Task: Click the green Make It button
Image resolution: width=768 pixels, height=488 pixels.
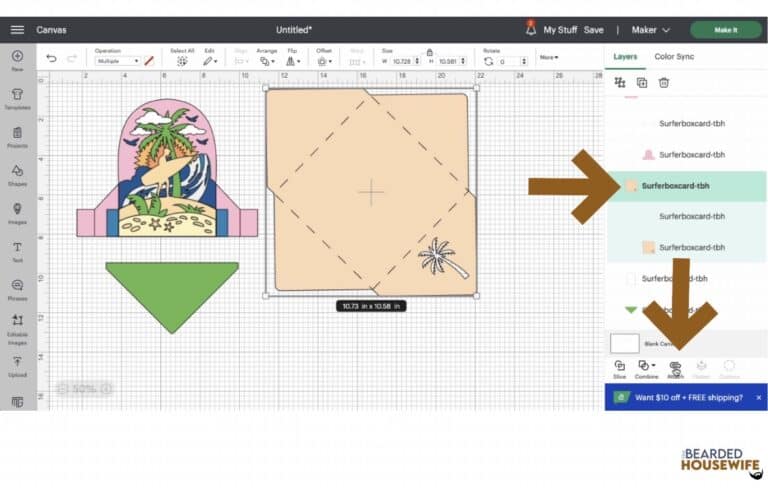Action: (725, 30)
